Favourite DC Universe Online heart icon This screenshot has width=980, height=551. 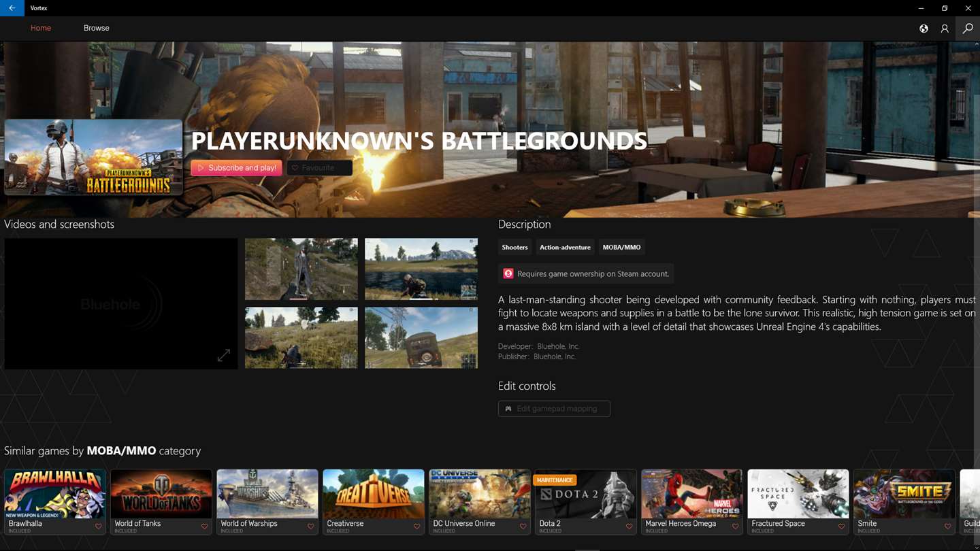pos(523,526)
